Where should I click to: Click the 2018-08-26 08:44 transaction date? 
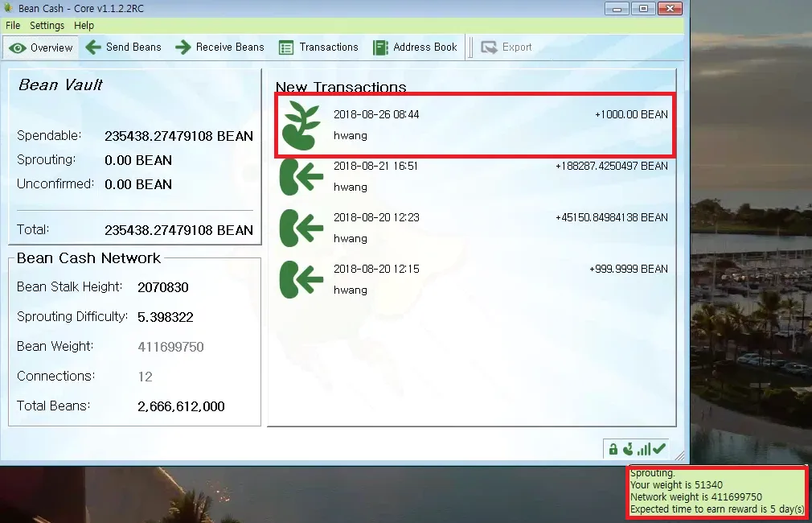coord(376,114)
